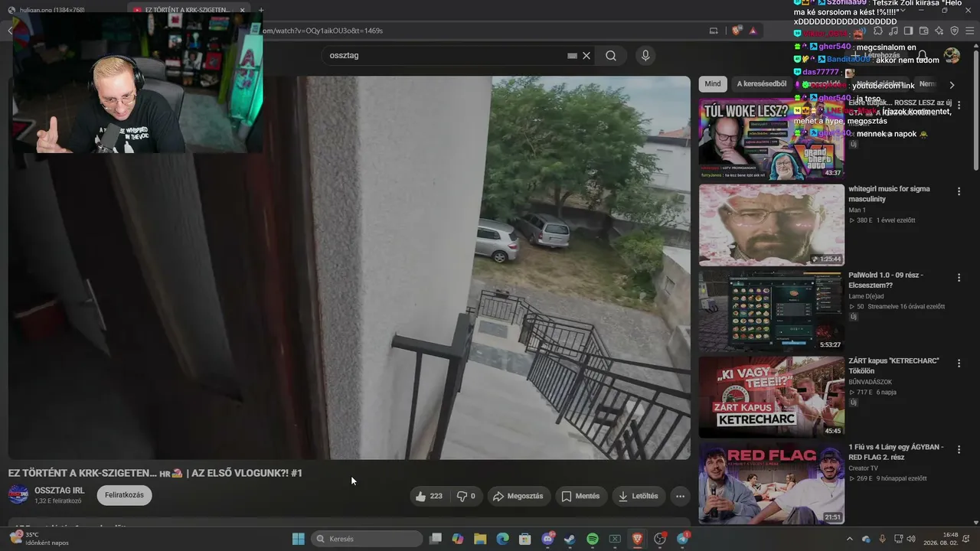Open the OSSZTAG IRL channel avatar

(x=18, y=494)
